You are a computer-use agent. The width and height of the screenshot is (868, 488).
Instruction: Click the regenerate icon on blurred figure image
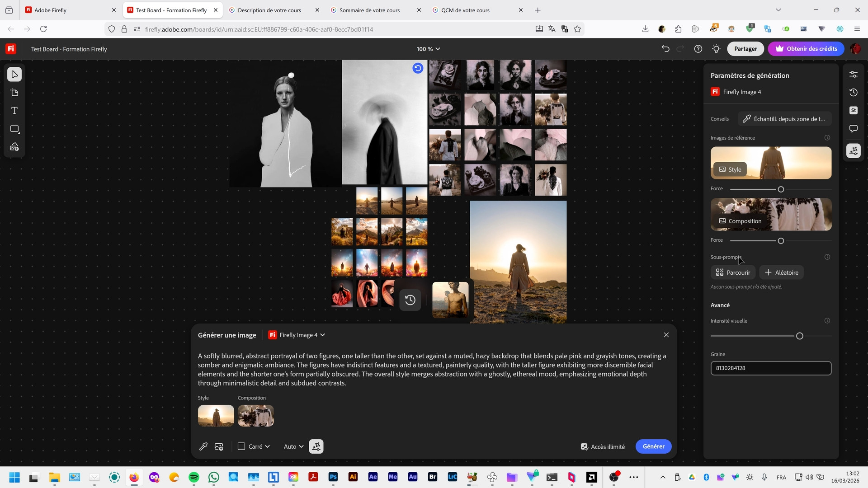point(418,68)
